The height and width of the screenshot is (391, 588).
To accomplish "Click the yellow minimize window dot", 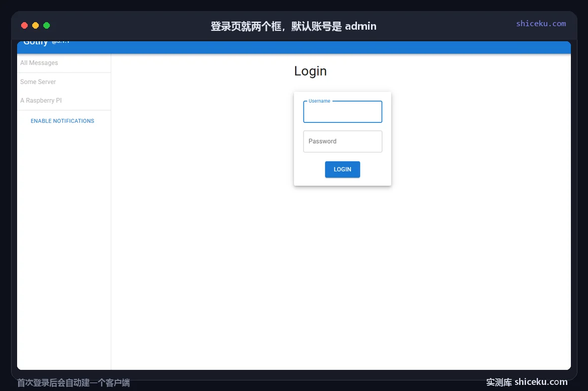I will pos(36,26).
